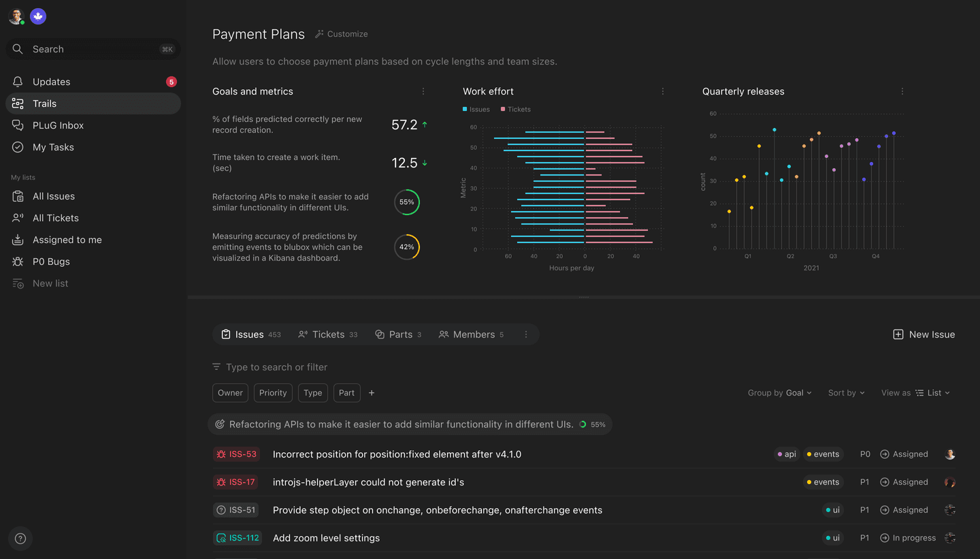Click the 55% progress in group header
This screenshot has width=980, height=559.
coord(592,424)
